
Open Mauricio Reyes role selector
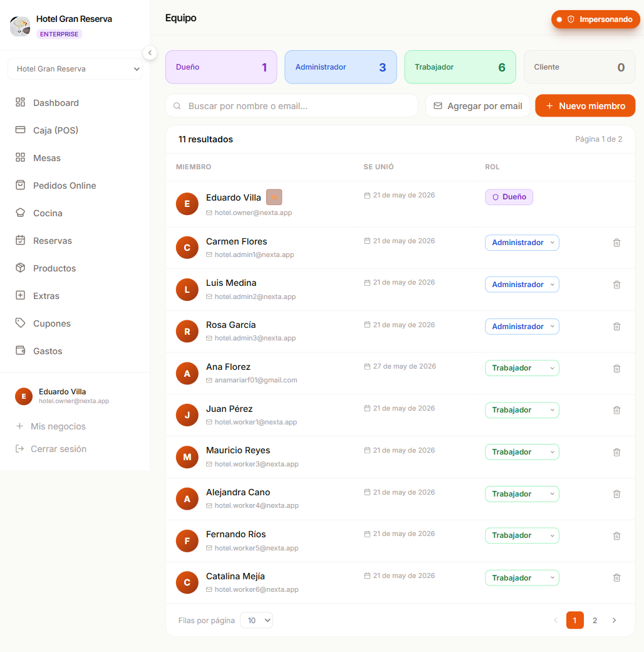click(x=522, y=452)
